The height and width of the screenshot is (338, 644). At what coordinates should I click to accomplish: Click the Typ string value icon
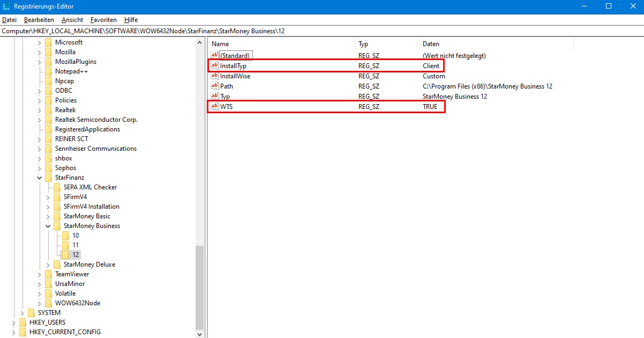tap(215, 97)
